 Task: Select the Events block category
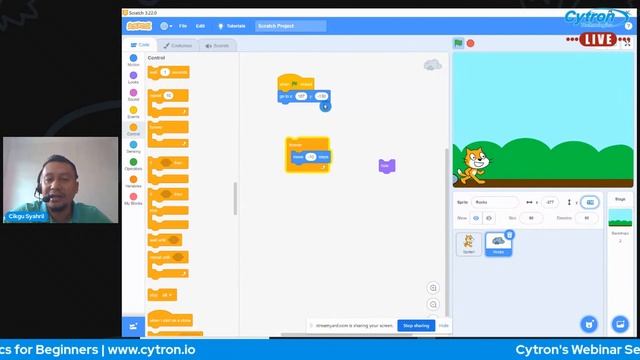click(x=133, y=112)
